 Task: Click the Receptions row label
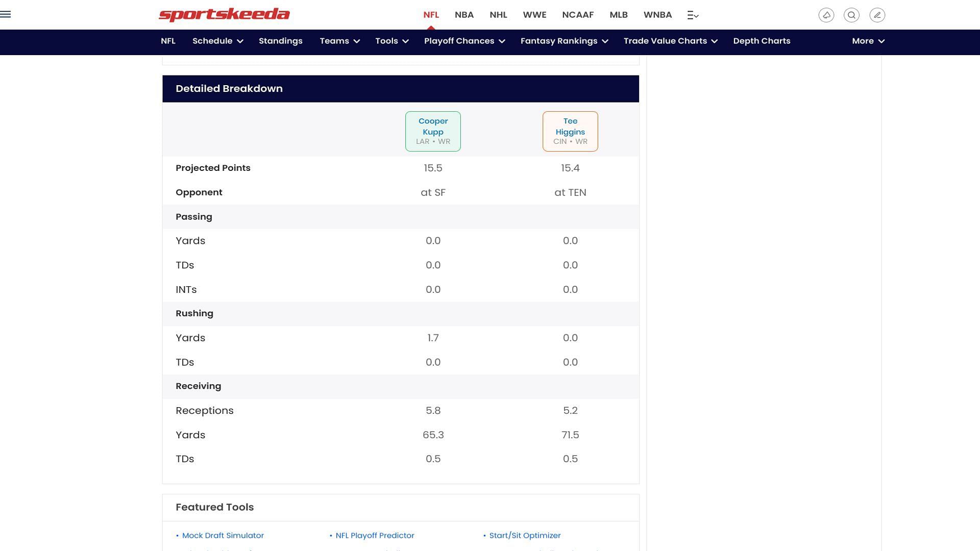pos(204,411)
